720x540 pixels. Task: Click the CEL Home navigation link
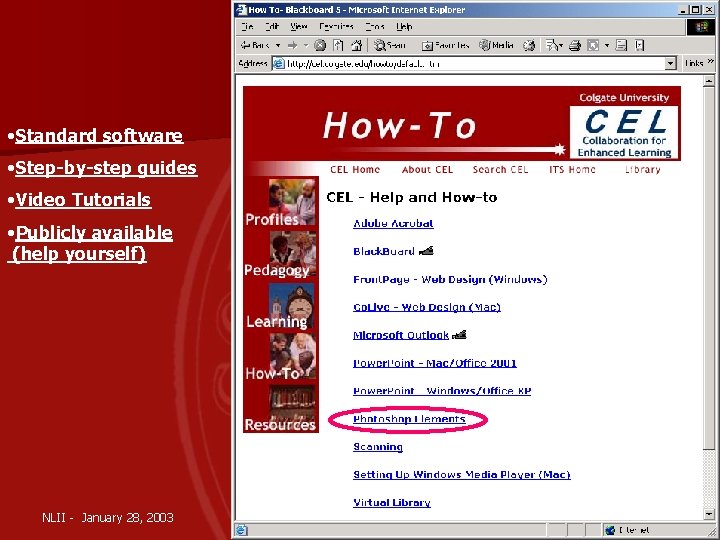(x=354, y=169)
